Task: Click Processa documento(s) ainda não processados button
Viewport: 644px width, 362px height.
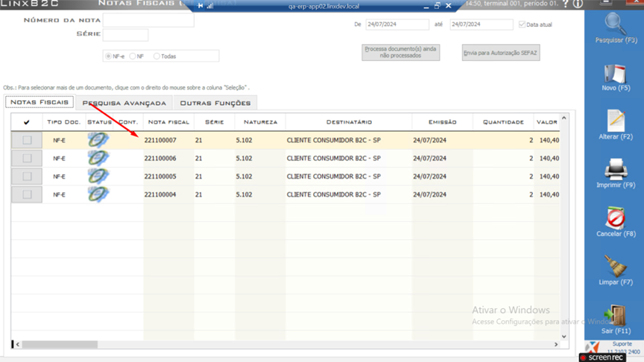Action: point(400,52)
